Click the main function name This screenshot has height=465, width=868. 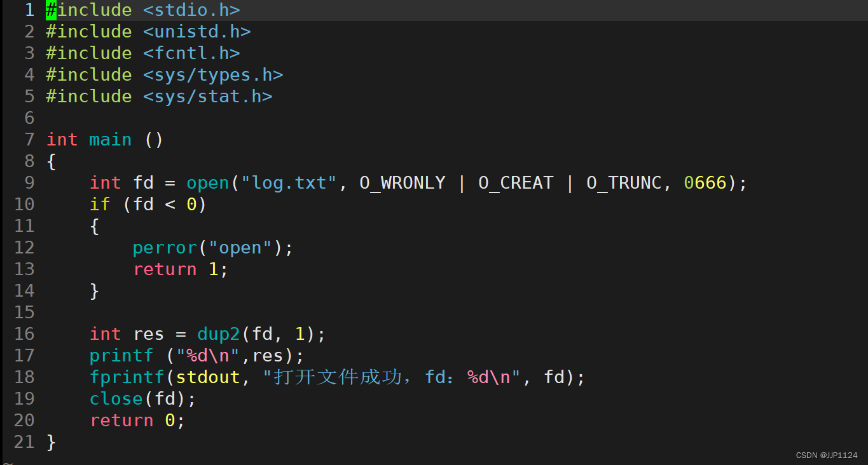click(x=111, y=140)
